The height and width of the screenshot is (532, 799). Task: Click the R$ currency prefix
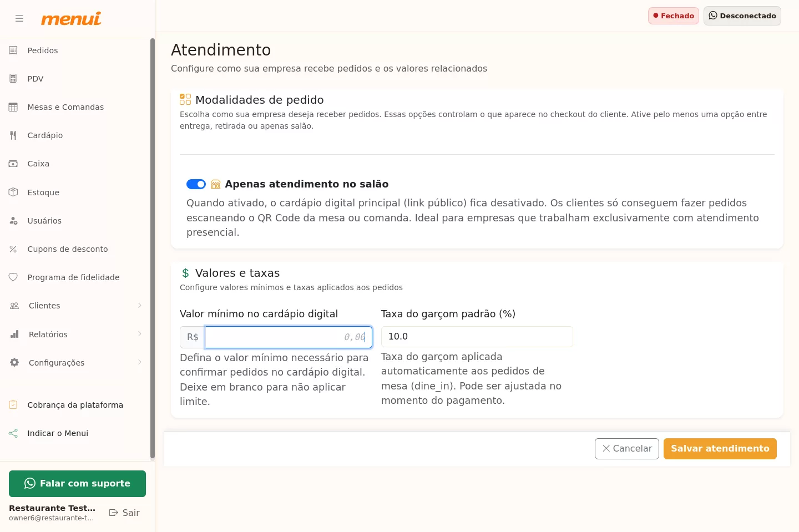coord(193,337)
